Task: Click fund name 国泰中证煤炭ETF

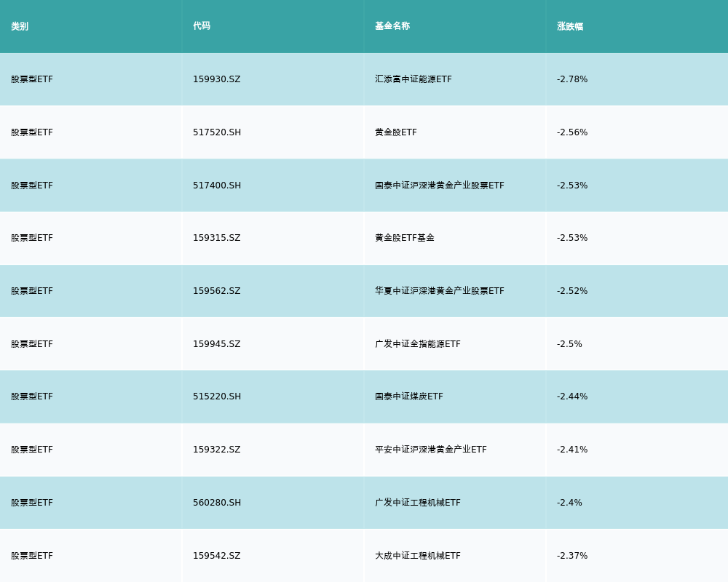Action: [x=409, y=396]
